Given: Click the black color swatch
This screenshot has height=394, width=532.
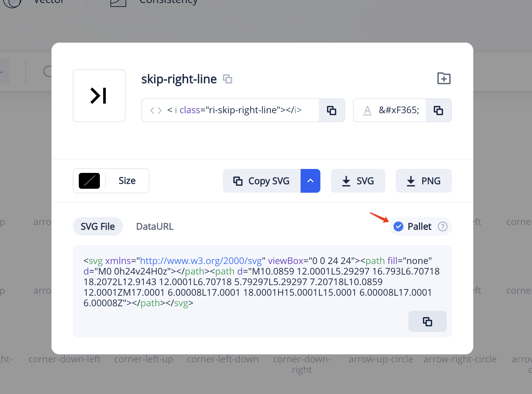Looking at the screenshot, I should pos(89,181).
